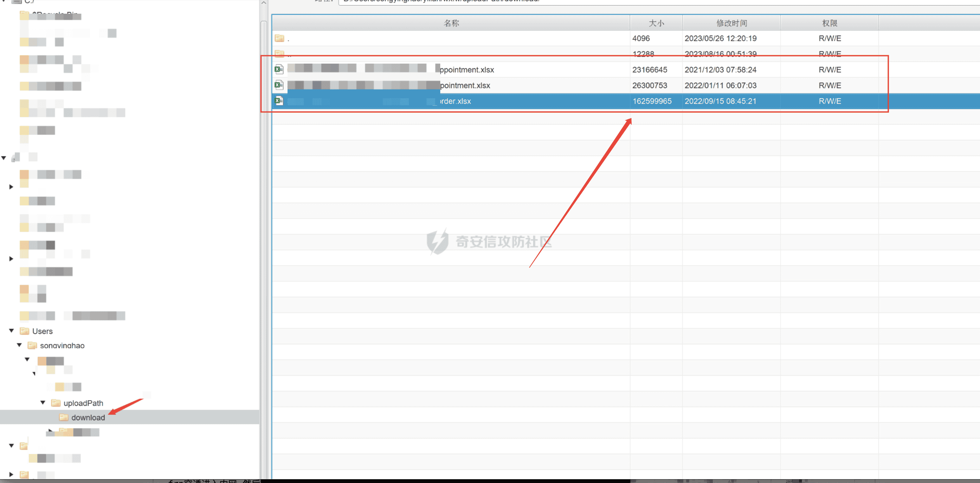Click the folder icon of the '..' parent entry
This screenshot has height=483, width=980.
(280, 53)
